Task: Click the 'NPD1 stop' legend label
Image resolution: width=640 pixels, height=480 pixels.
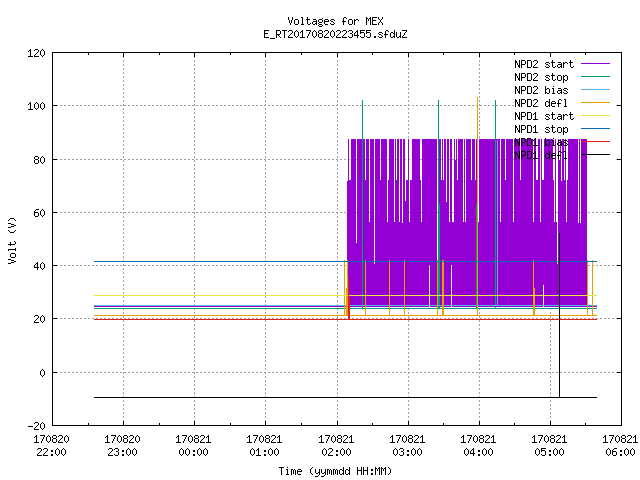Action: (x=541, y=129)
